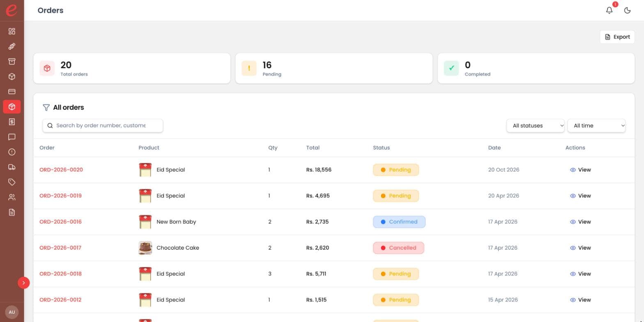Click the Confirmed status badge

[399, 222]
